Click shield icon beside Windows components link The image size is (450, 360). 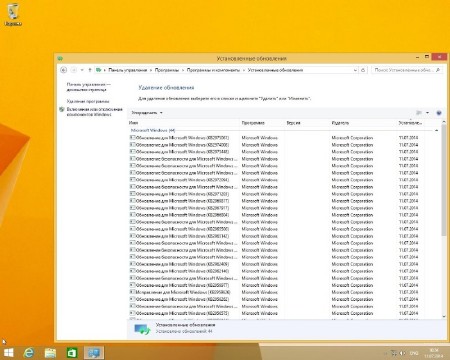(x=62, y=109)
